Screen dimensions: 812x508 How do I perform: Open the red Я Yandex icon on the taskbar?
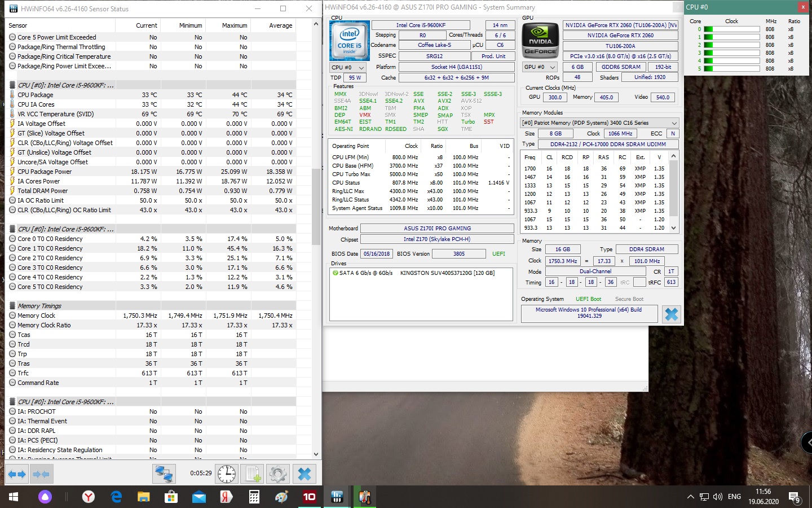226,497
